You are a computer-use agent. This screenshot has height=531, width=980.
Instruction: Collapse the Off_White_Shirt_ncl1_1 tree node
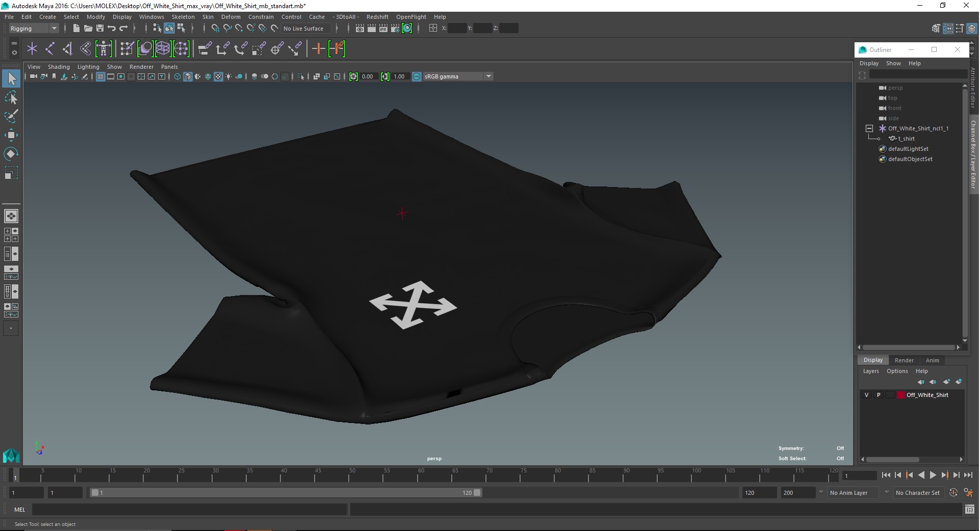coord(869,128)
